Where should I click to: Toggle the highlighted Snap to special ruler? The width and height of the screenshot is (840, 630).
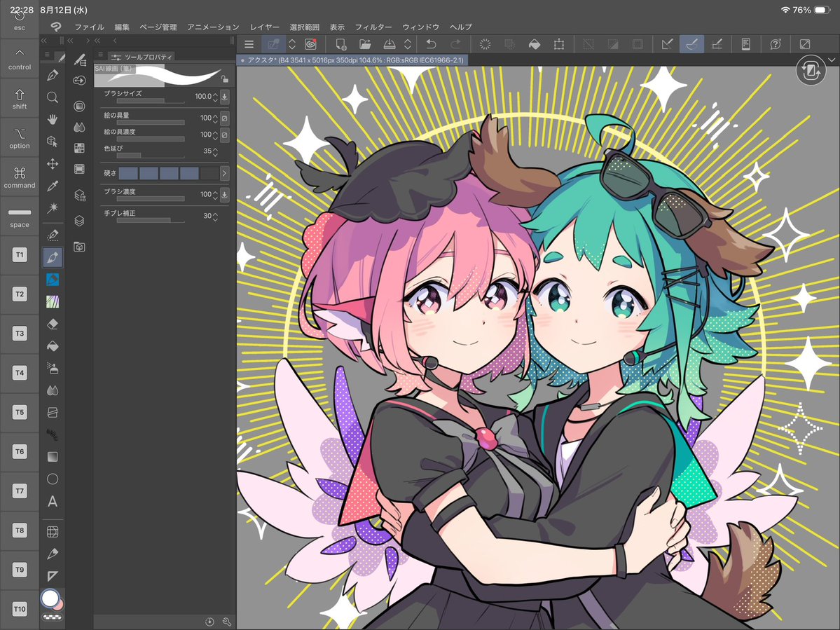(691, 44)
